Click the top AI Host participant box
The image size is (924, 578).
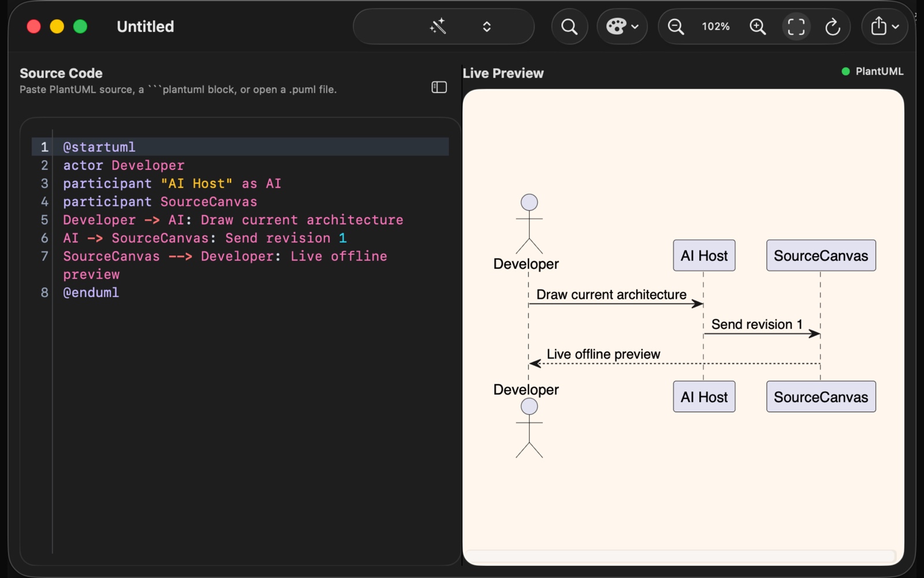704,255
